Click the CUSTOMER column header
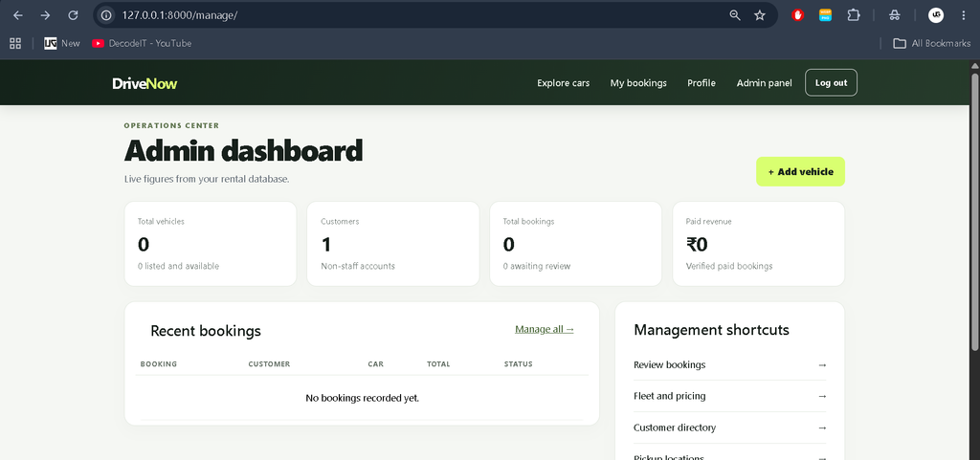The width and height of the screenshot is (980, 460). (269, 363)
